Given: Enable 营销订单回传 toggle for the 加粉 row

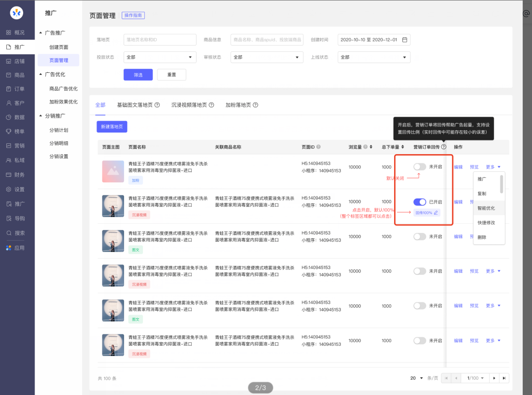Looking at the screenshot, I should pyautogui.click(x=420, y=166).
